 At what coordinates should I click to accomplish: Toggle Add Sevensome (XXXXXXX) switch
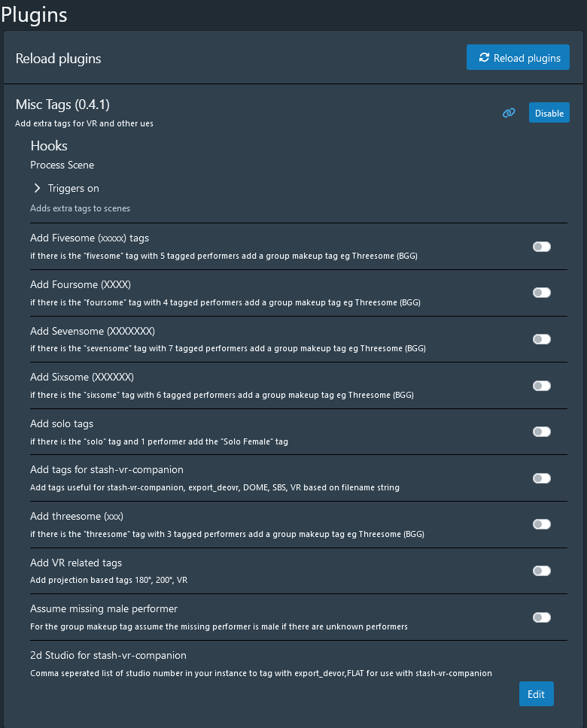tap(541, 339)
